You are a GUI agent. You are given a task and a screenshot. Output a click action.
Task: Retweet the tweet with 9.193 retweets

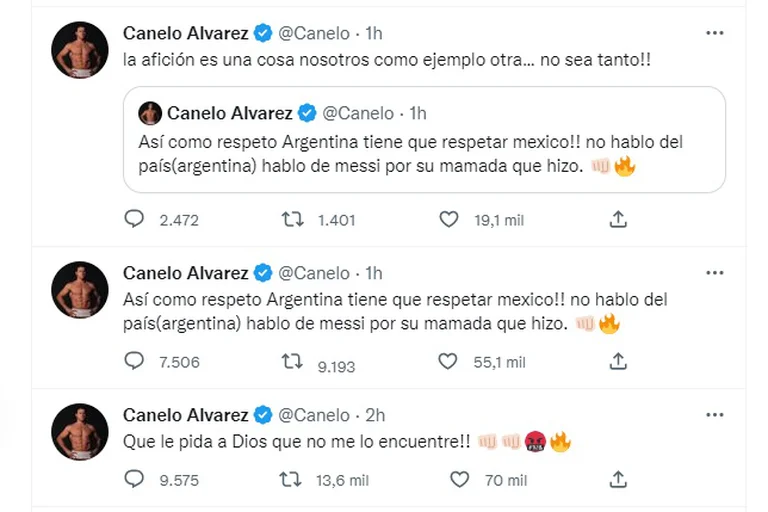pyautogui.click(x=292, y=361)
